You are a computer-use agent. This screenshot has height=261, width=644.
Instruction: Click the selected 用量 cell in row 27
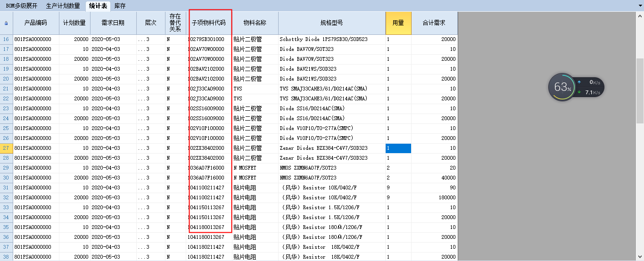(x=398, y=148)
